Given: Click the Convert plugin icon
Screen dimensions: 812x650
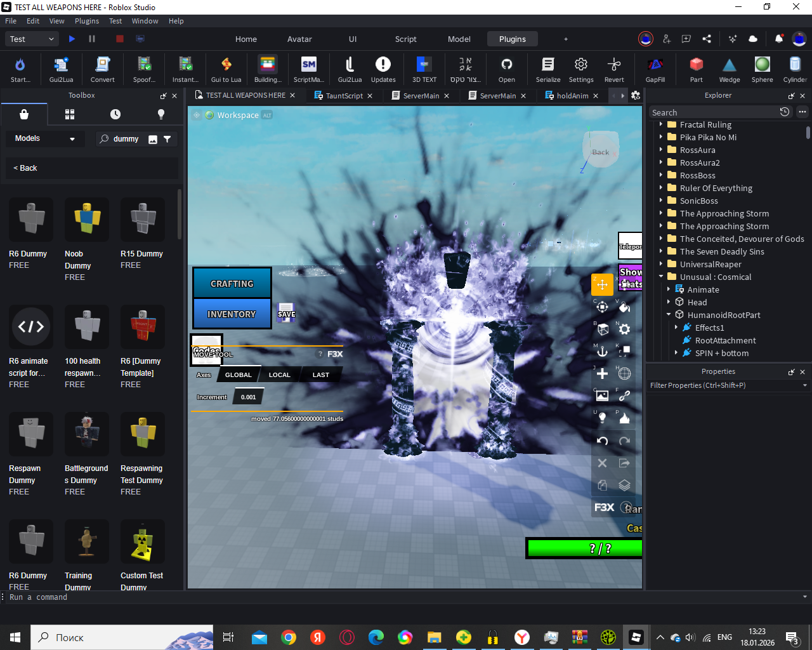Looking at the screenshot, I should [x=102, y=69].
